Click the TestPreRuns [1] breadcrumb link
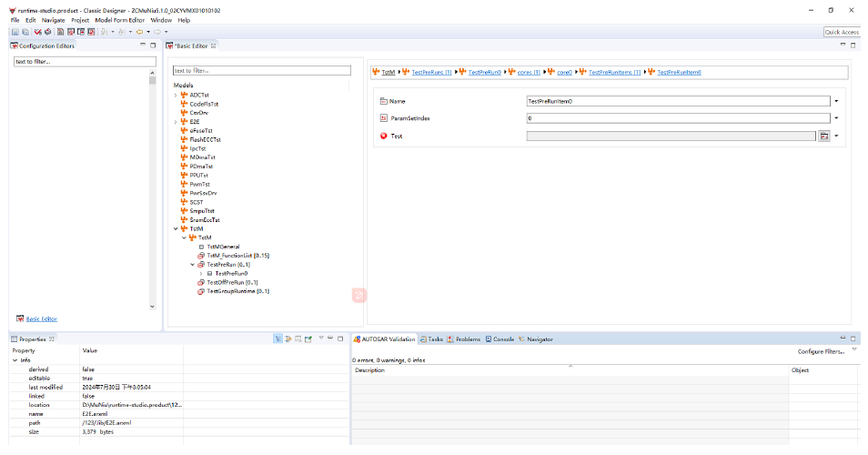 pyautogui.click(x=431, y=73)
